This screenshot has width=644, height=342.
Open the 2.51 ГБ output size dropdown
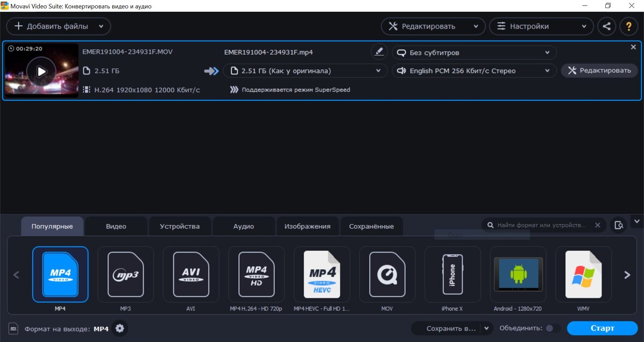point(305,71)
